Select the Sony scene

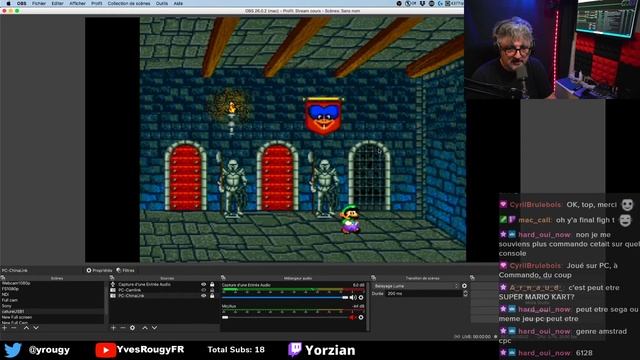52,306
